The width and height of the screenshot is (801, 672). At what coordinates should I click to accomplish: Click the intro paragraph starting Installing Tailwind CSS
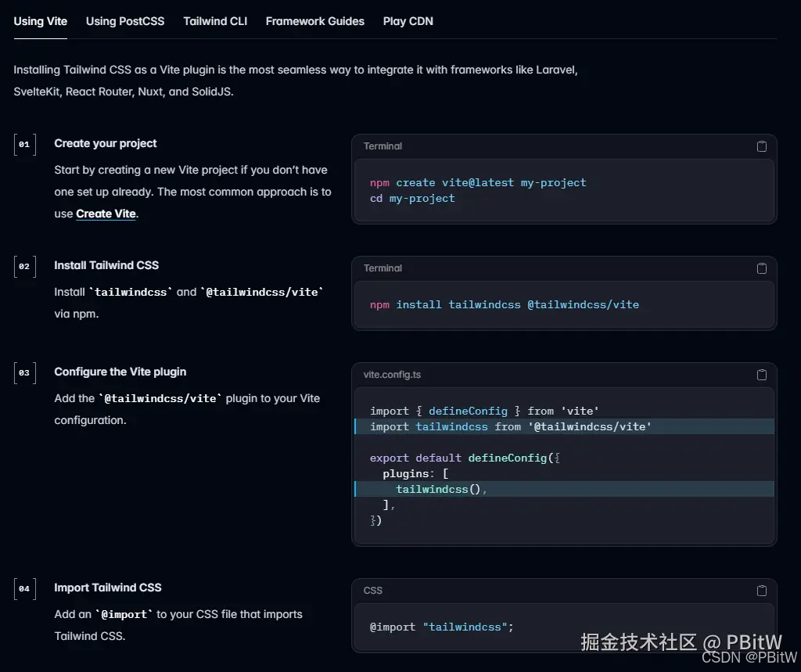click(x=296, y=81)
